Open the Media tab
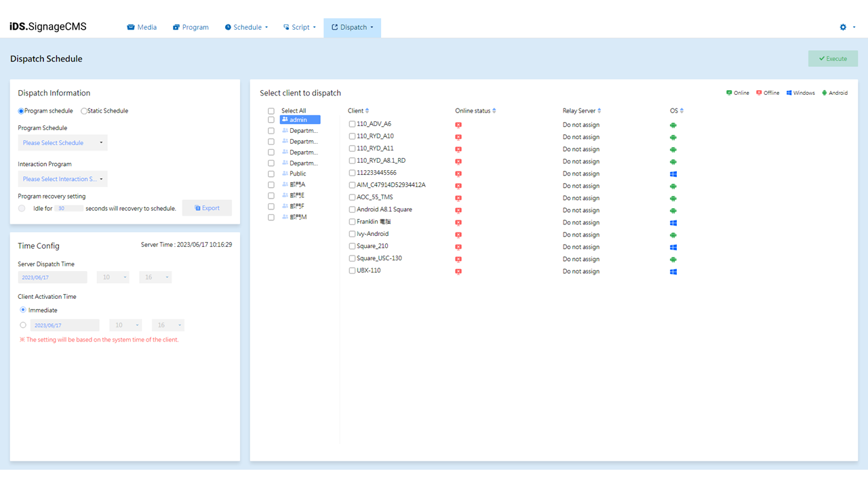This screenshot has height=488, width=868. (x=142, y=28)
